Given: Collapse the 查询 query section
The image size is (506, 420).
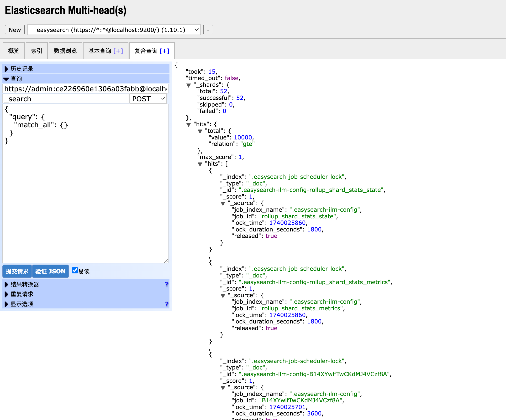Looking at the screenshot, I should 86,79.
